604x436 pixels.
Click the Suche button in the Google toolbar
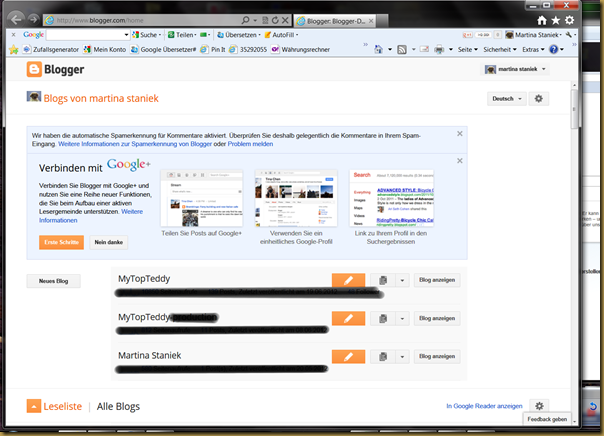click(147, 35)
